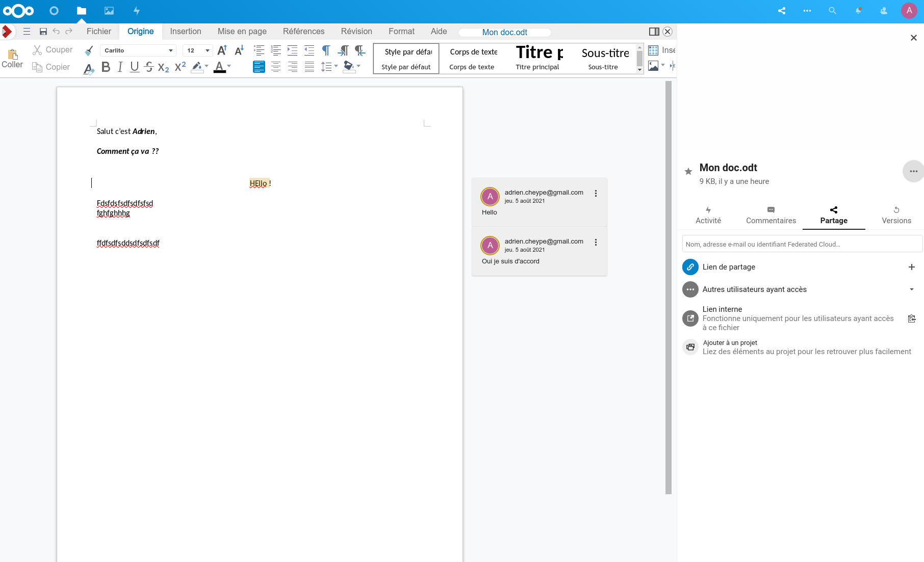Open the sidebar file actions menu
The height and width of the screenshot is (562, 924).
click(913, 171)
